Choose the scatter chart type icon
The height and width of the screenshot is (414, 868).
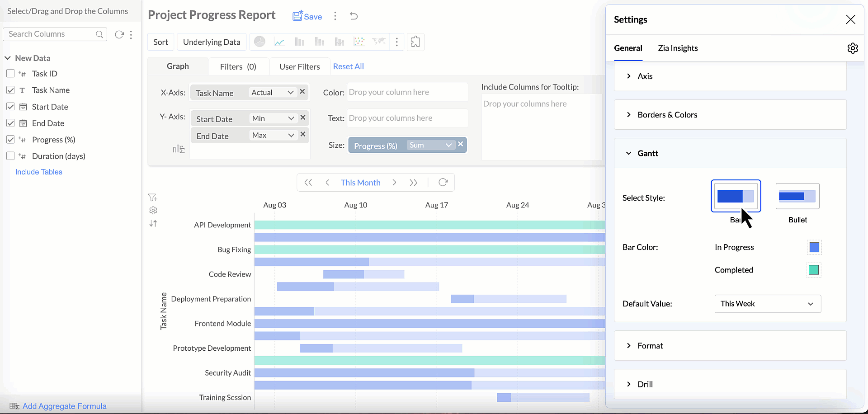pos(359,42)
